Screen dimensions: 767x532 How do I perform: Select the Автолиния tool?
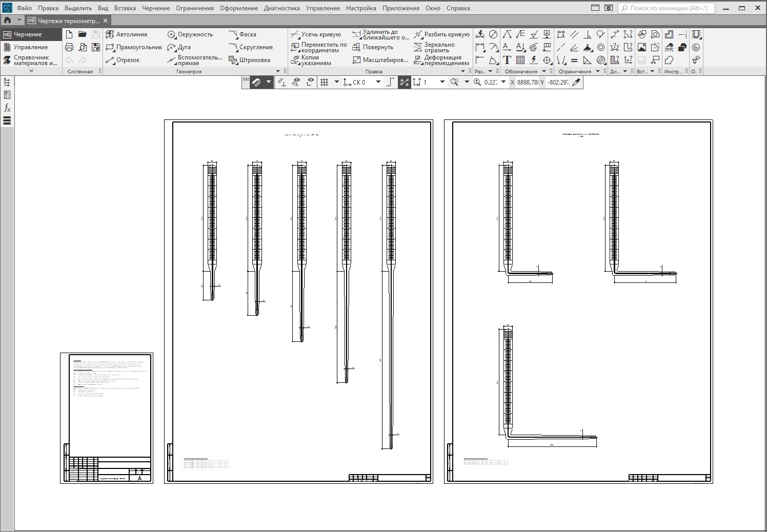tap(126, 34)
